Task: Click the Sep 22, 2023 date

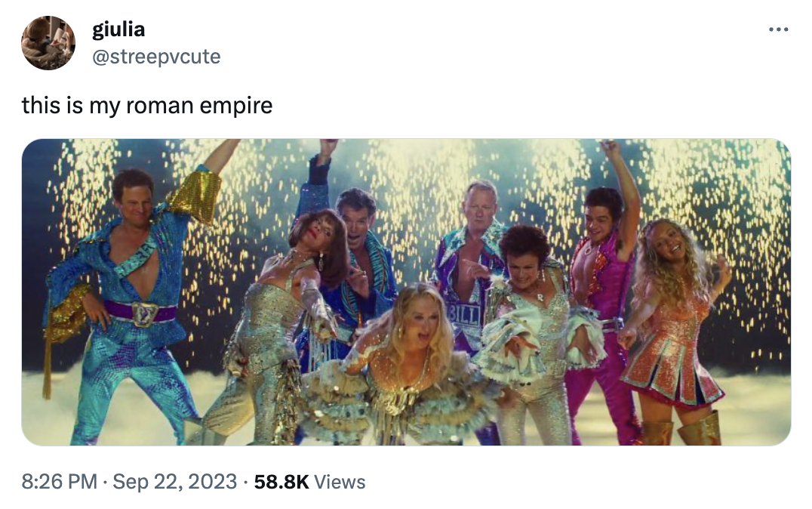Action: [x=175, y=482]
